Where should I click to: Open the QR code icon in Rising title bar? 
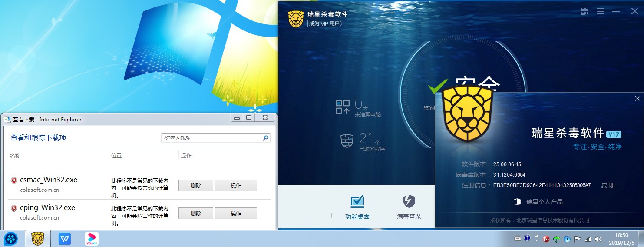(585, 12)
